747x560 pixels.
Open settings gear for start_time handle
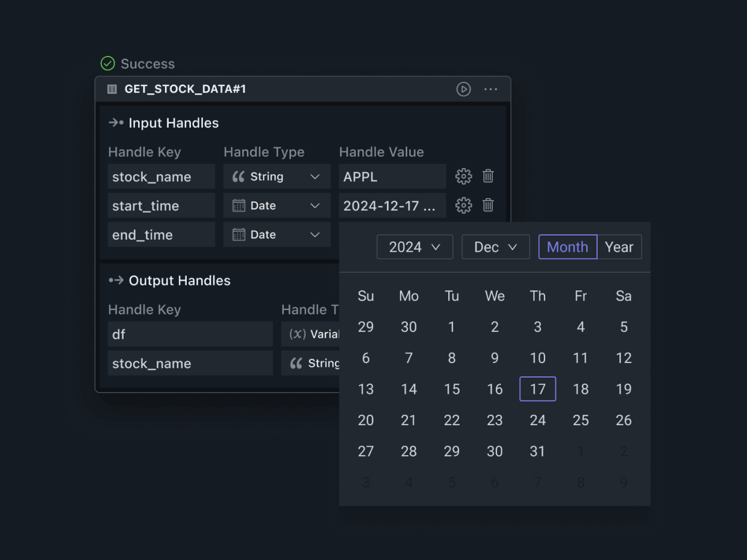[x=463, y=205]
